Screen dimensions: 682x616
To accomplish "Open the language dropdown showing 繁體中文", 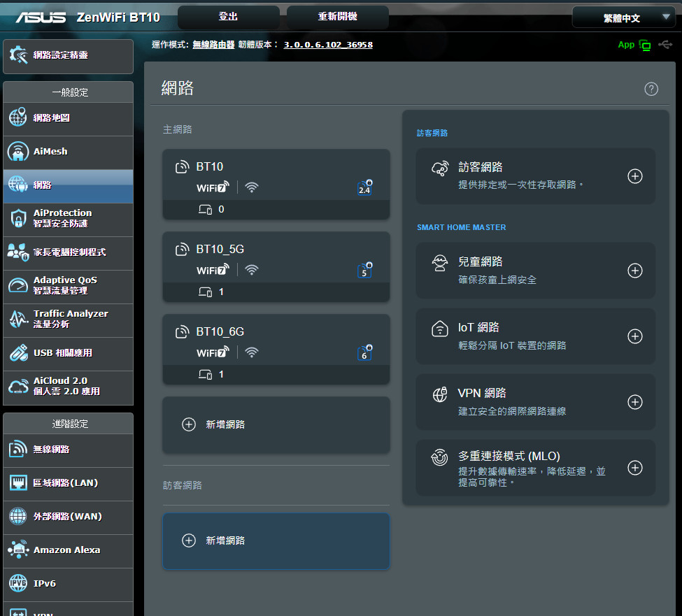I will tap(623, 17).
